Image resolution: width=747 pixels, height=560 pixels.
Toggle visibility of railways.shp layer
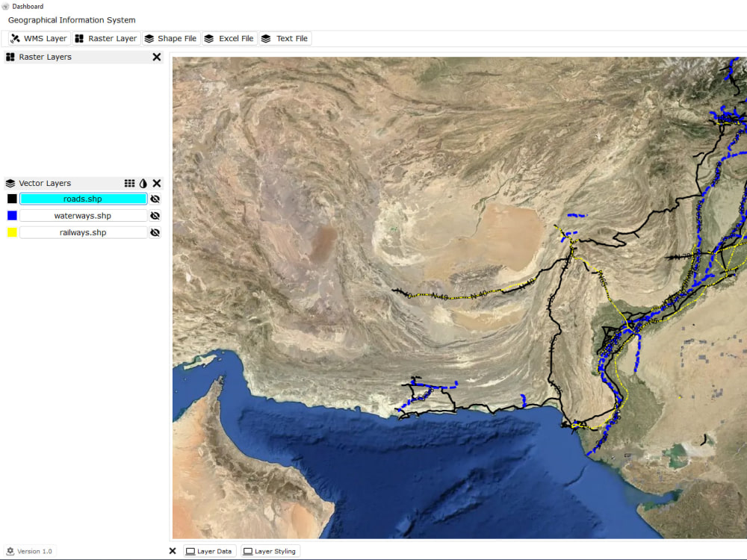[x=155, y=232]
